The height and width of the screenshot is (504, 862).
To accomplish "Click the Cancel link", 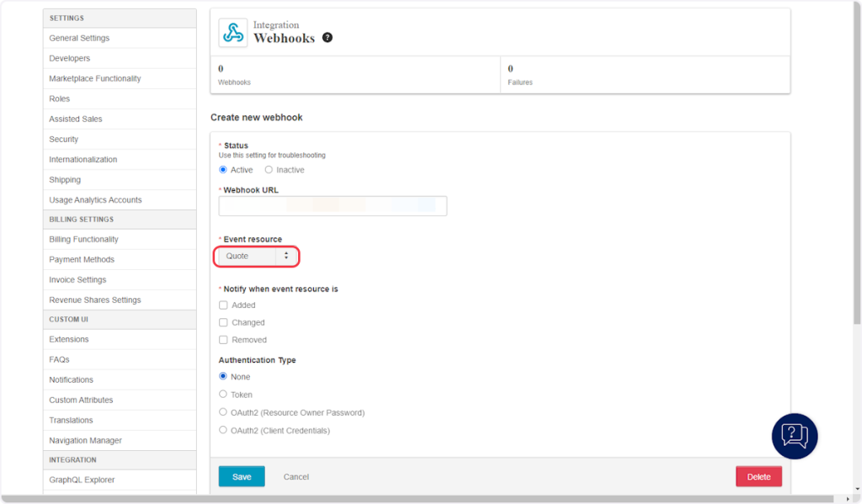I will click(296, 477).
